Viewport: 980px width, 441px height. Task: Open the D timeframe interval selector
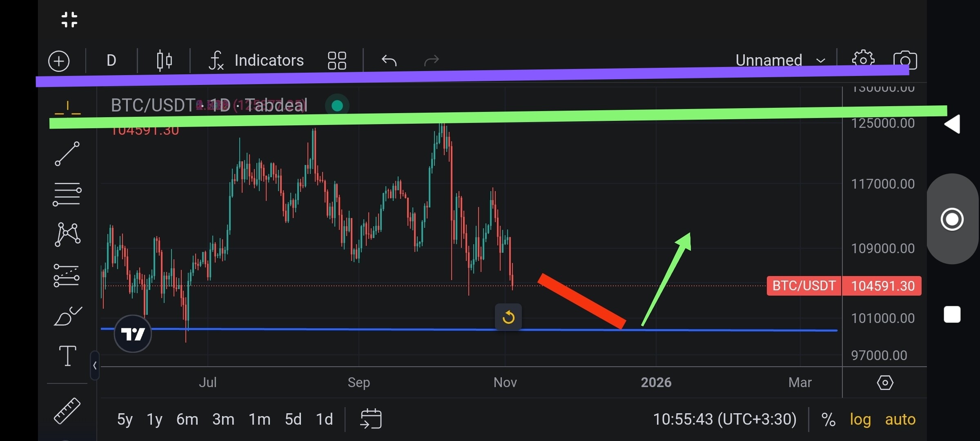[x=111, y=60]
